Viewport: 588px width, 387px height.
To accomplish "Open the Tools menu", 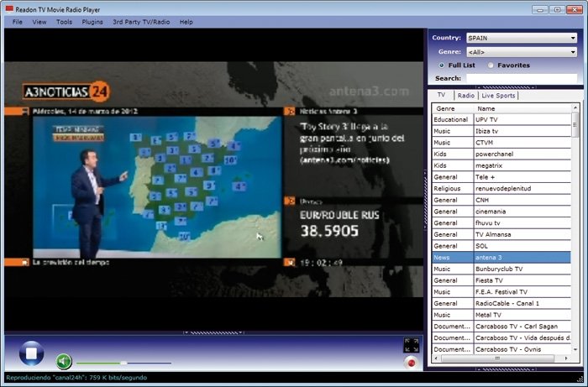I will point(64,22).
